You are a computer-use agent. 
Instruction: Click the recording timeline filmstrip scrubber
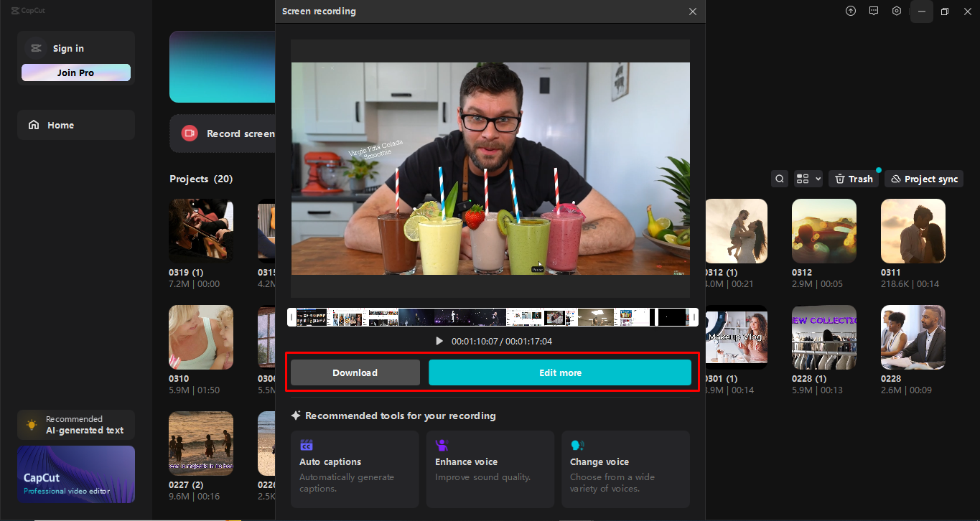click(x=490, y=316)
